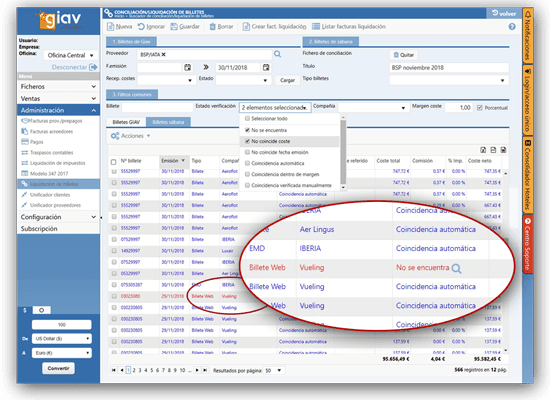Open the Recep. costes dropdown
Screen dimensions: 550x400
tap(166, 80)
